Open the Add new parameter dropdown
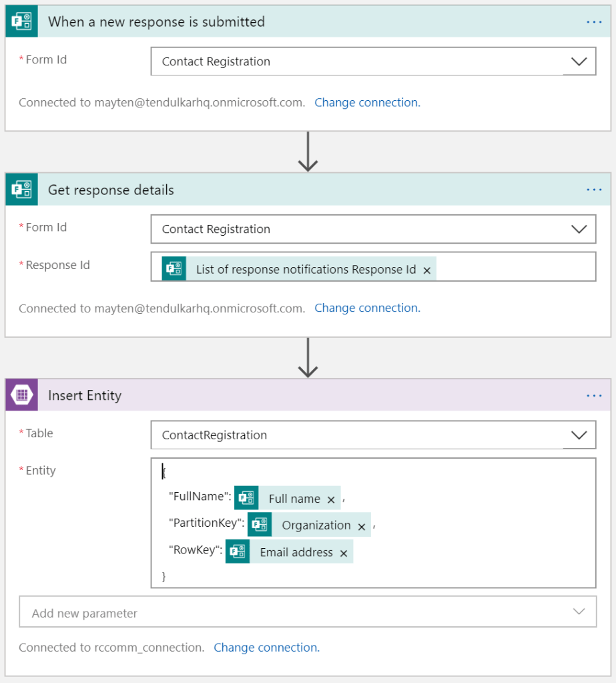The image size is (616, 683). click(578, 612)
